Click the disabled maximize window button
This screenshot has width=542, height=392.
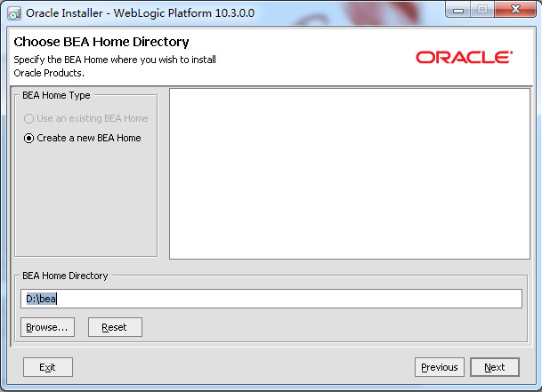pos(482,9)
